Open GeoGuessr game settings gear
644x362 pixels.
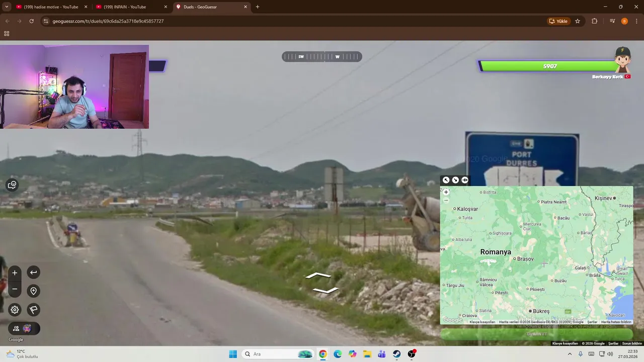(x=15, y=310)
